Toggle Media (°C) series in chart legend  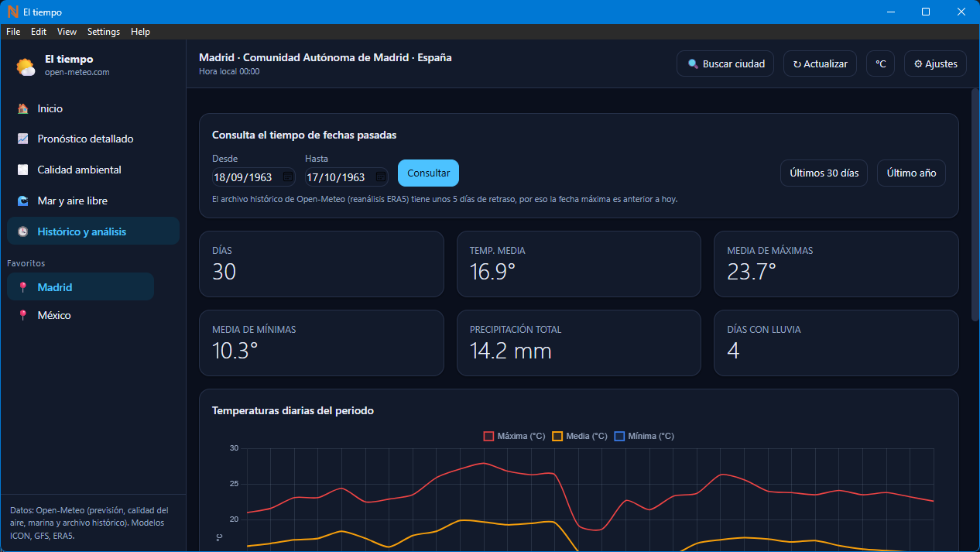(x=580, y=436)
